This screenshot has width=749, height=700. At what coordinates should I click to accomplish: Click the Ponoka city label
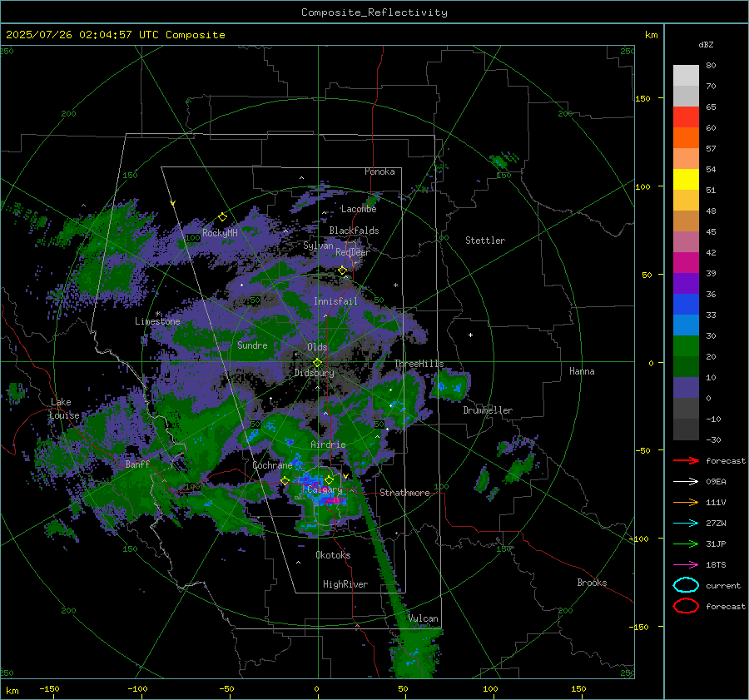pos(379,171)
